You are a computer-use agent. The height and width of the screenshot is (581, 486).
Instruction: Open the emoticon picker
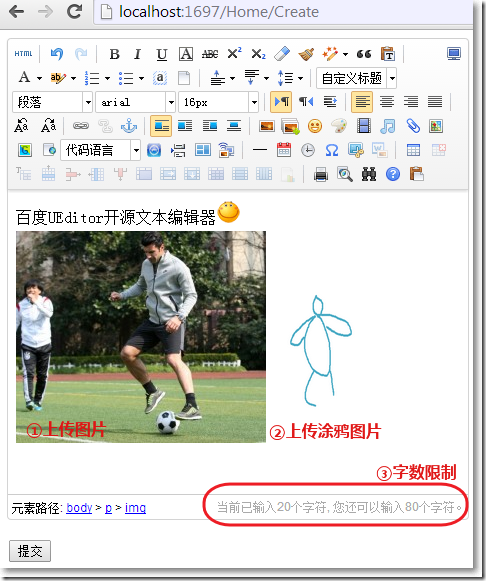(x=315, y=126)
